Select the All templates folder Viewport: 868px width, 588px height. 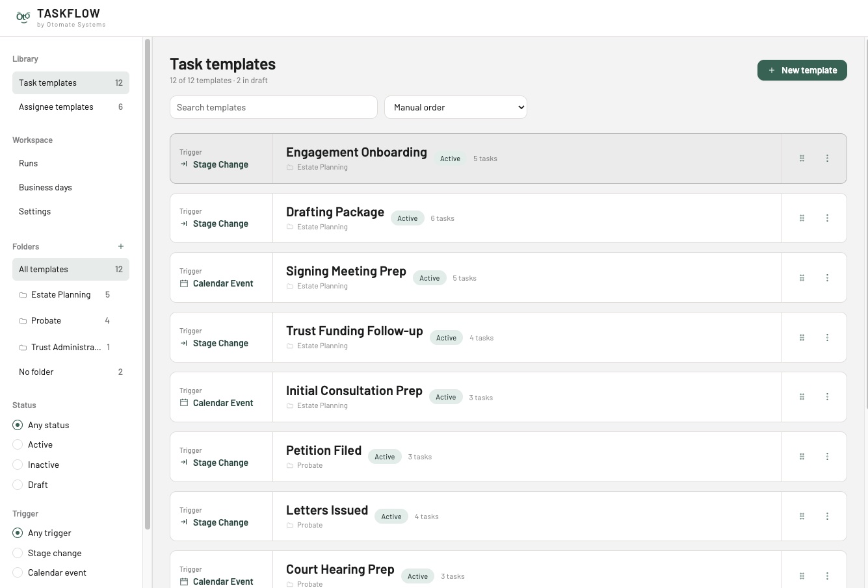point(71,269)
